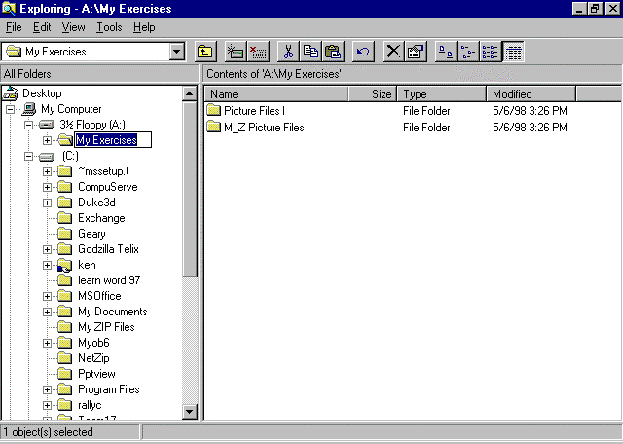This screenshot has height=444, width=623.
Task: Expand the CompuServe folder in tree
Action: pyautogui.click(x=47, y=187)
